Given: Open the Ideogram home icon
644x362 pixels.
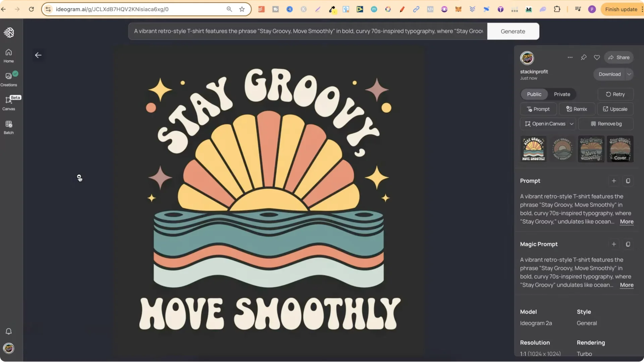Looking at the screenshot, I should 8,33.
